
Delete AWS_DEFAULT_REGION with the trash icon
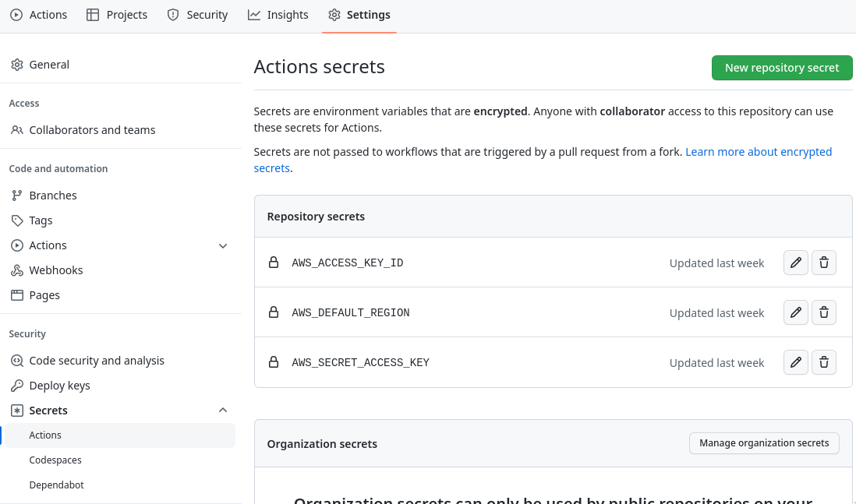pyautogui.click(x=824, y=312)
